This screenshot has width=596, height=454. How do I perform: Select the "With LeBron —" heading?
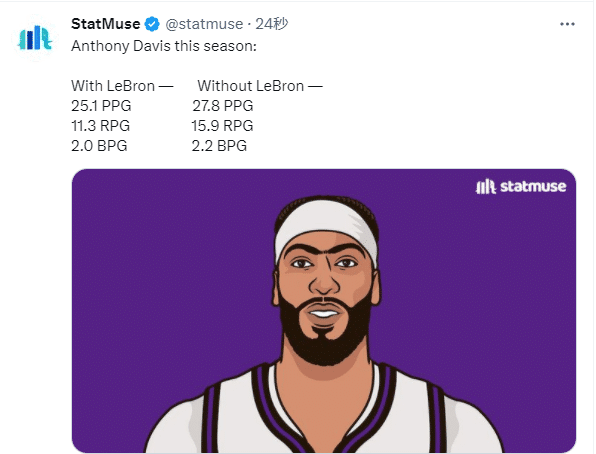coord(122,86)
